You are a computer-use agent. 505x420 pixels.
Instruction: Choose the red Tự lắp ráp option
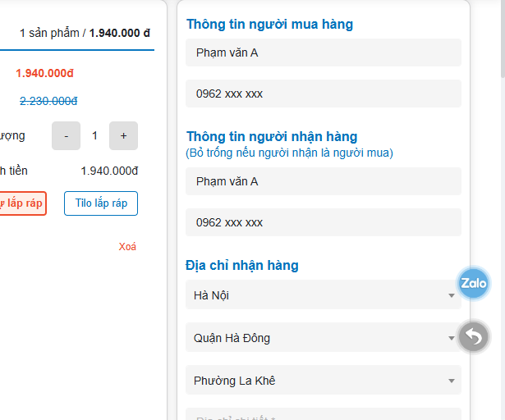tap(22, 203)
